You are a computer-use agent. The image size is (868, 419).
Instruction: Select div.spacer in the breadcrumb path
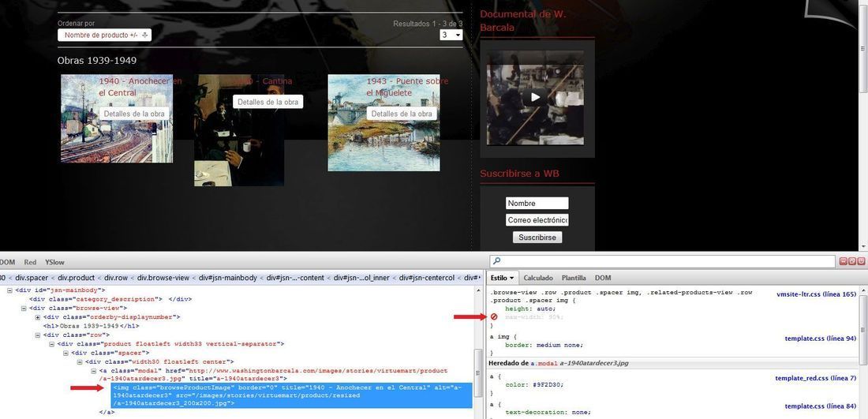point(32,278)
